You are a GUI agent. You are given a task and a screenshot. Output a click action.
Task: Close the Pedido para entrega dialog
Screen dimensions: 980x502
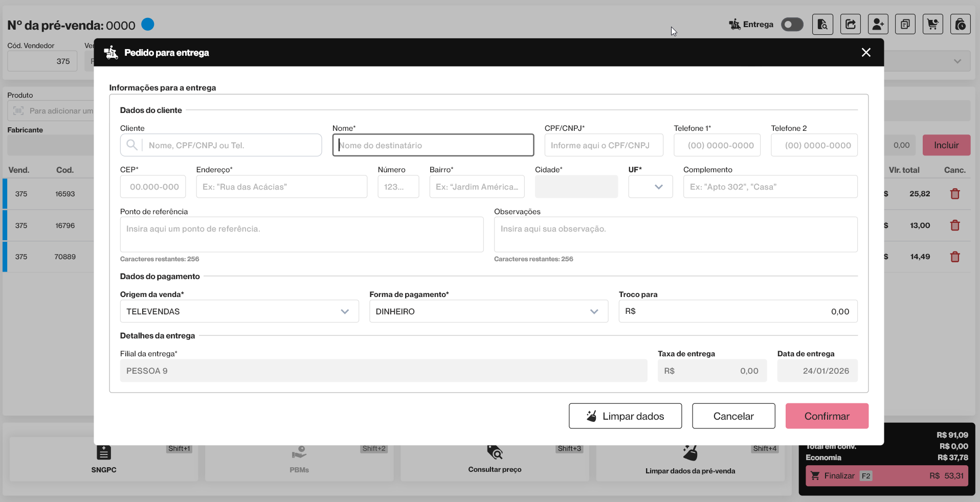(x=865, y=53)
